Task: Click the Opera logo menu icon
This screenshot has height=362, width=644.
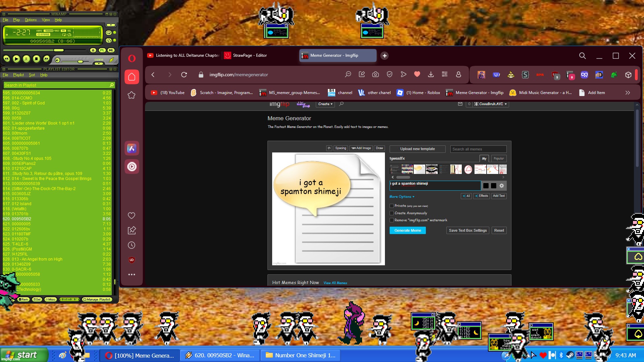Action: tap(132, 58)
